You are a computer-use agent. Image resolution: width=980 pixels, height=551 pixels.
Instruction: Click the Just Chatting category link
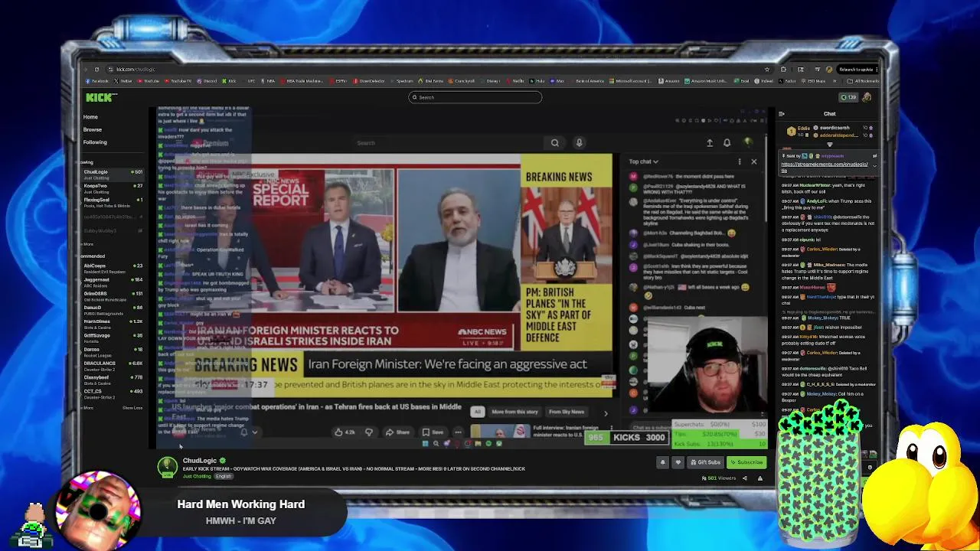[197, 476]
